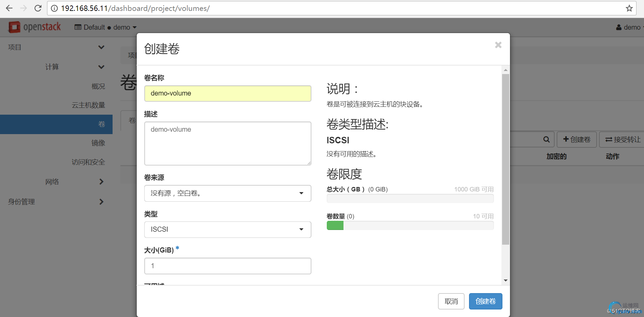Click the dialog scrollbar down arrow

tap(506, 280)
